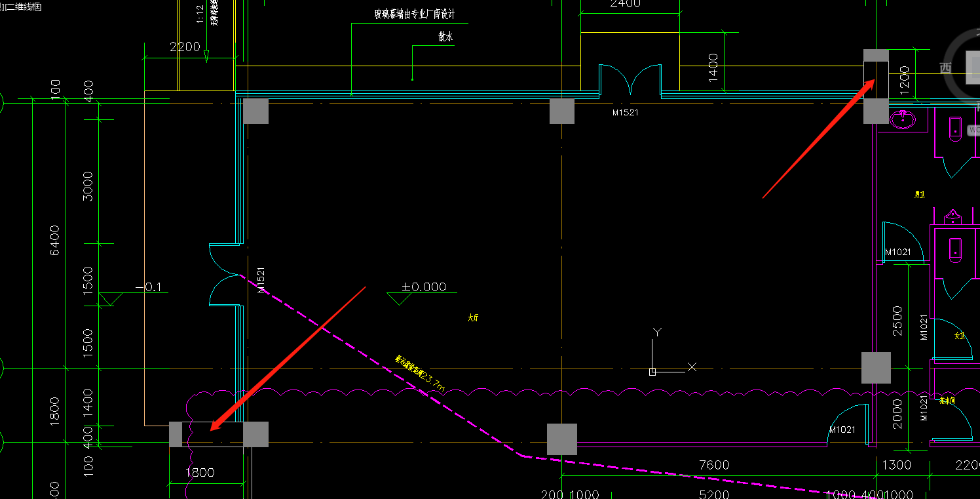Select the -0.1 elevation label
980x499 pixels.
pyautogui.click(x=148, y=287)
